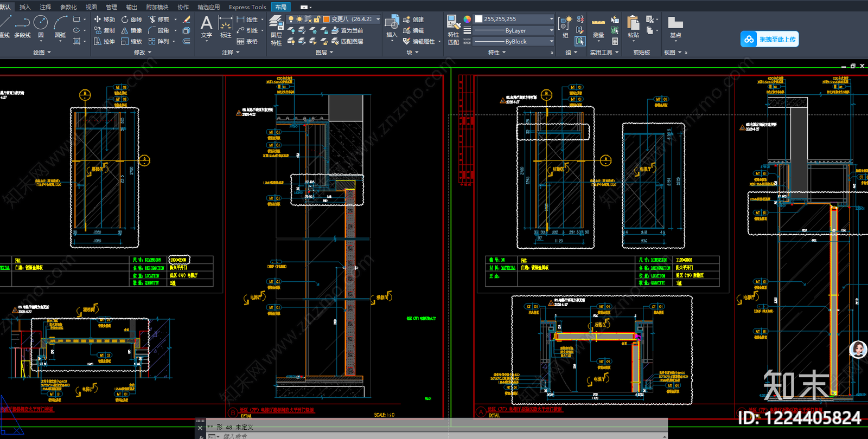This screenshot has height=439, width=868.
Task: Choose the Mirror (镜像) tool
Action: pos(131,30)
